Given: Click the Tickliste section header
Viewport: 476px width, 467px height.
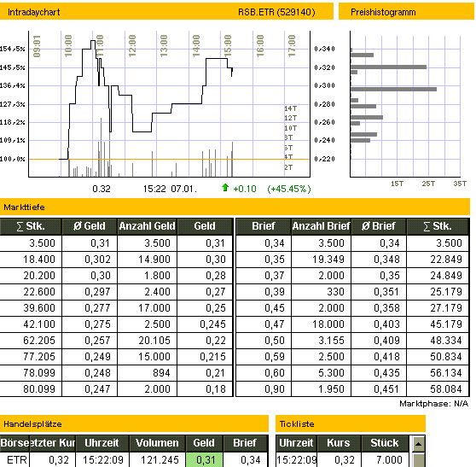Looking at the screenshot, I should 351,423.
